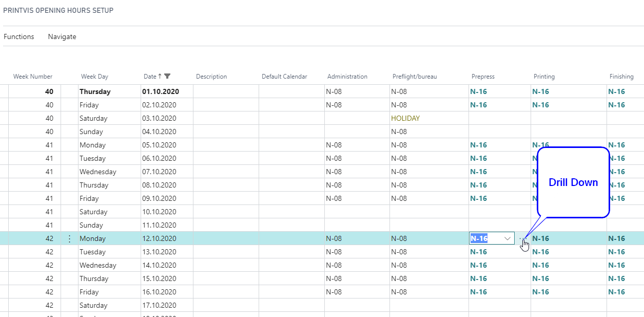Select date cell 13.10.2020
Image resolution: width=644 pixels, height=317 pixels.
click(x=159, y=252)
